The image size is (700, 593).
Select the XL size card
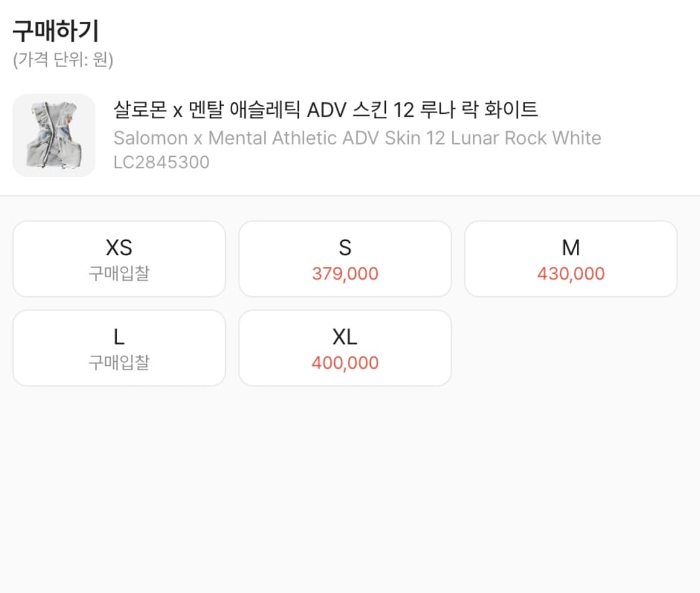click(345, 347)
